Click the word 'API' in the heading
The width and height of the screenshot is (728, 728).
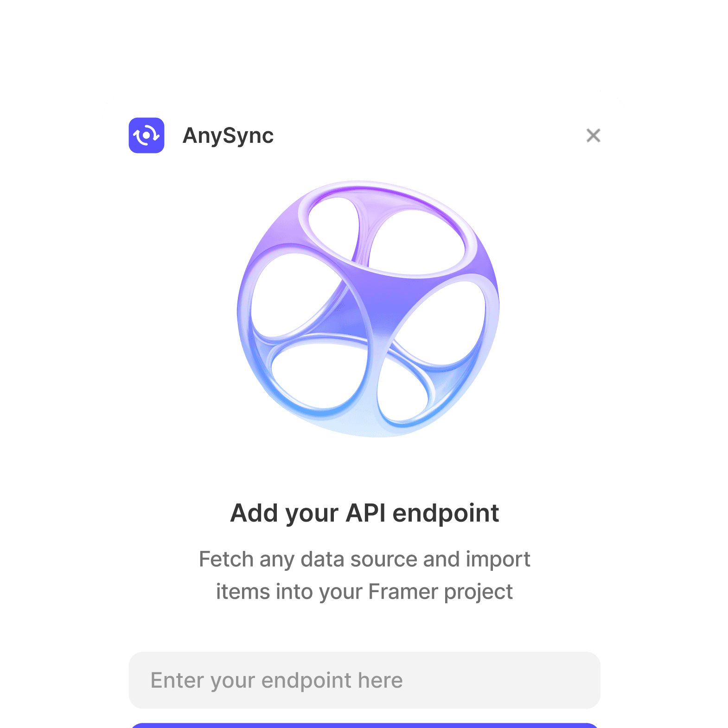[366, 513]
